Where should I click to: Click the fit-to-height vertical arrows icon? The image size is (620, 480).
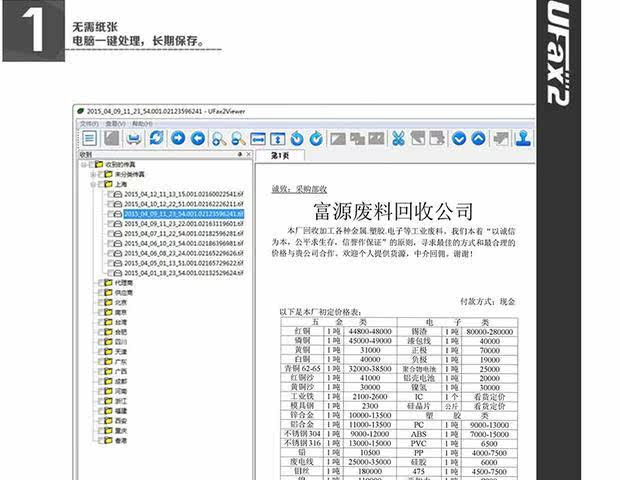[278, 139]
